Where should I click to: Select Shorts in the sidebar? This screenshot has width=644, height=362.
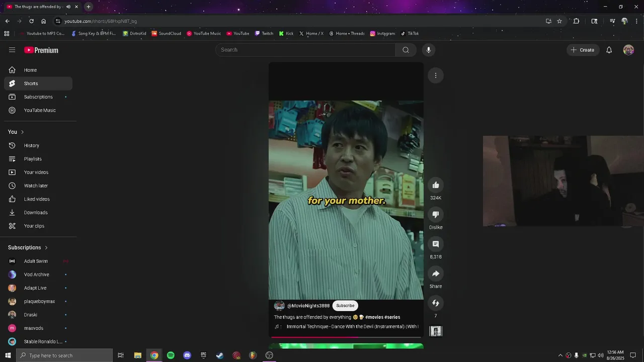[x=38, y=83]
